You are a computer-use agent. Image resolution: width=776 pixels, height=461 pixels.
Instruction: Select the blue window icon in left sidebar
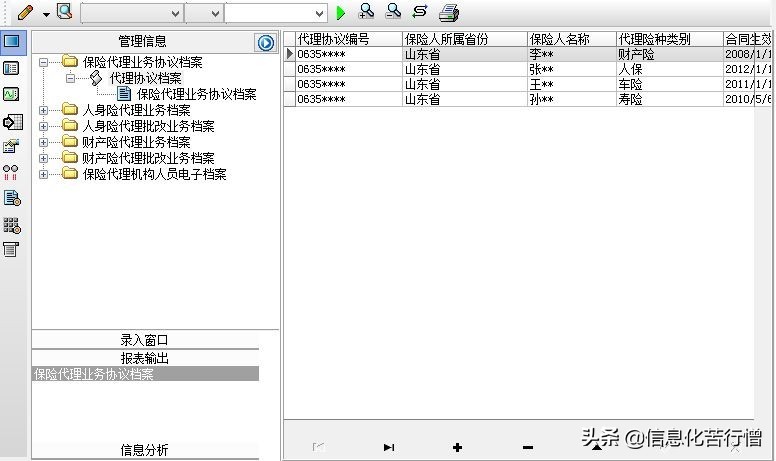[x=11, y=41]
